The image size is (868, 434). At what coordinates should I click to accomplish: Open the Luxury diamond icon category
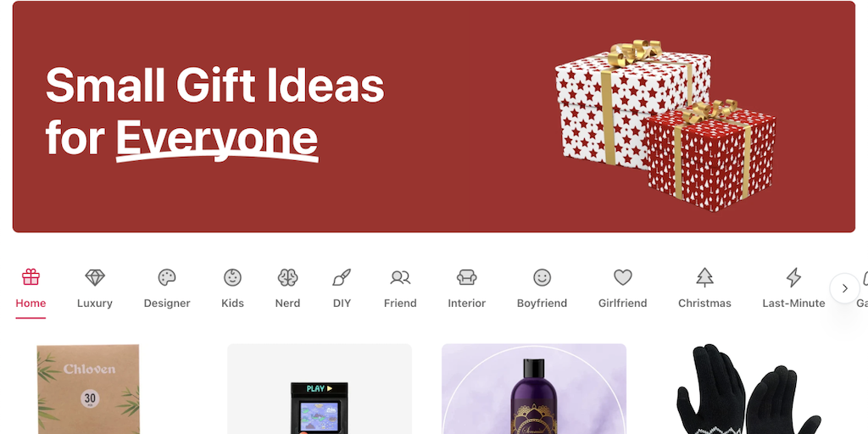click(95, 277)
